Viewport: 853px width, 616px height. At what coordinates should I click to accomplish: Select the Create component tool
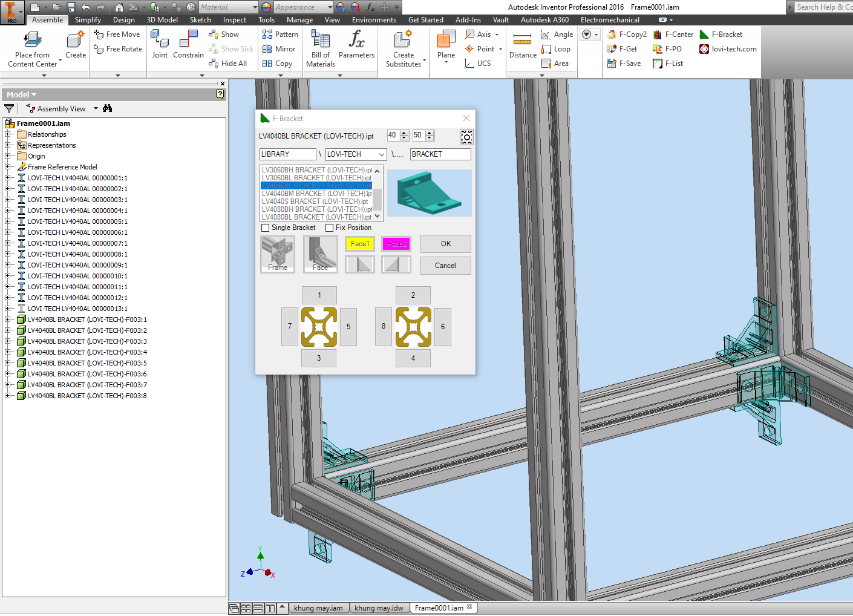[76, 45]
